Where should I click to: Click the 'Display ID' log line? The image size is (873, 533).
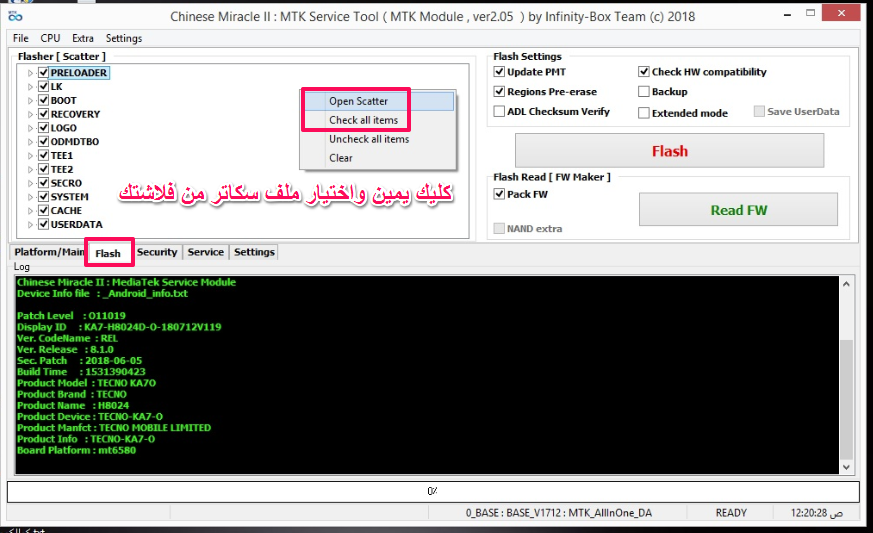point(119,327)
